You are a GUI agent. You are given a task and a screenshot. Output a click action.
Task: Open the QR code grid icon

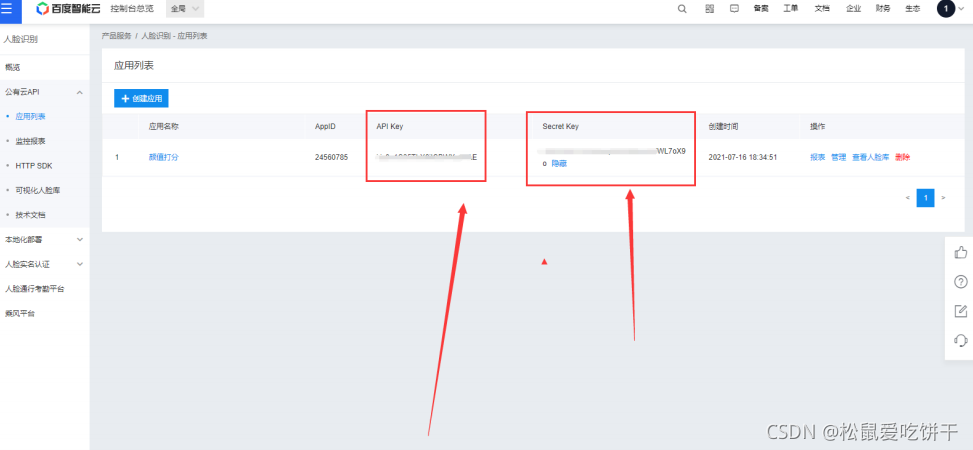pyautogui.click(x=709, y=9)
